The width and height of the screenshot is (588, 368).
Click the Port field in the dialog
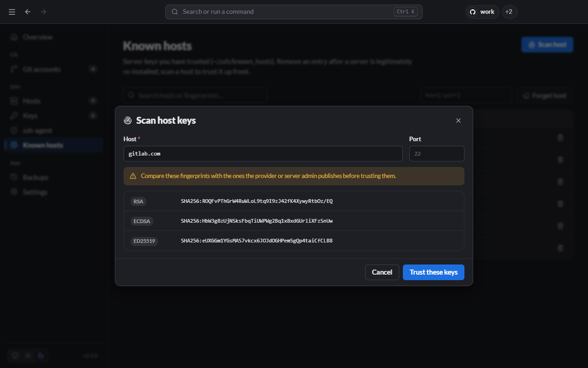pyautogui.click(x=437, y=154)
